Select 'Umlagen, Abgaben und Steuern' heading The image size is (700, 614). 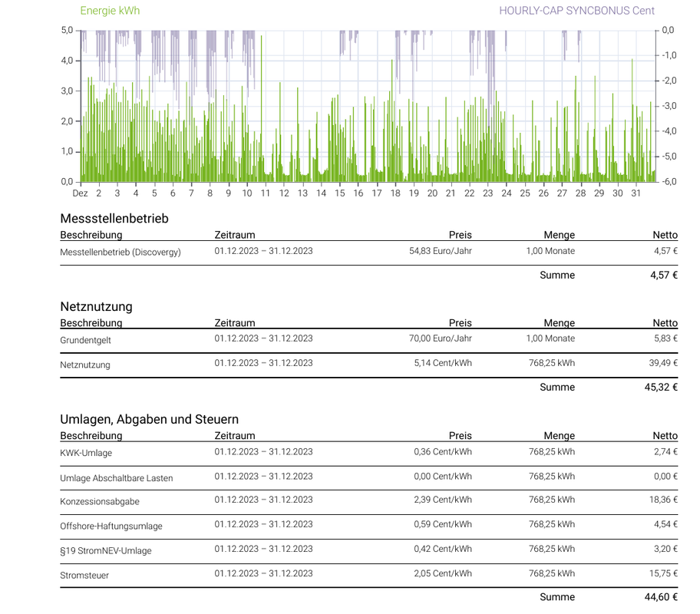point(149,419)
